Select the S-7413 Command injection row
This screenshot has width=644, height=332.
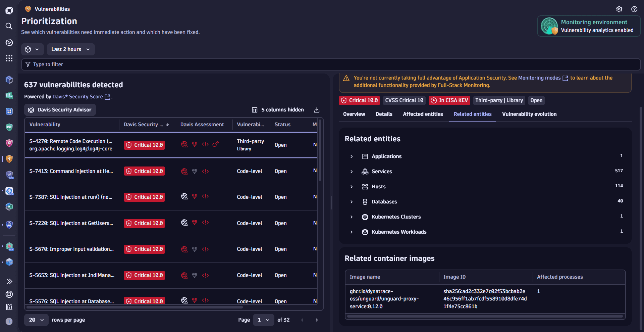pyautogui.click(x=171, y=171)
